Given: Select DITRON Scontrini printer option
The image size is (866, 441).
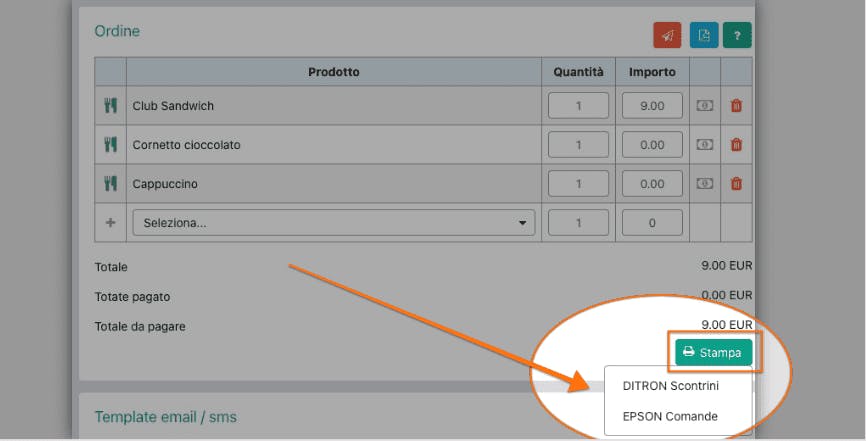Looking at the screenshot, I should click(x=670, y=386).
